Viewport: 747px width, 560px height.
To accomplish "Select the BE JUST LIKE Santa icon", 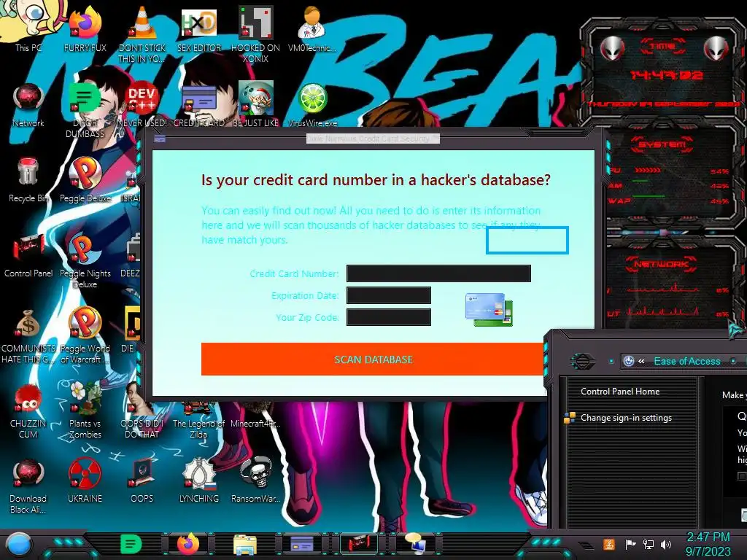I will click(256, 105).
